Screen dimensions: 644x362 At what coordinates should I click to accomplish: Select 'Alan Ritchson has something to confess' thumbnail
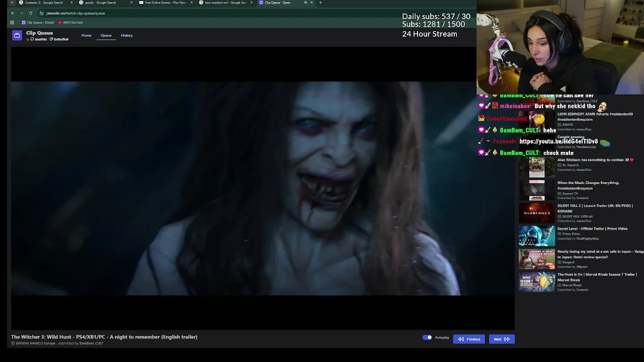pyautogui.click(x=536, y=167)
